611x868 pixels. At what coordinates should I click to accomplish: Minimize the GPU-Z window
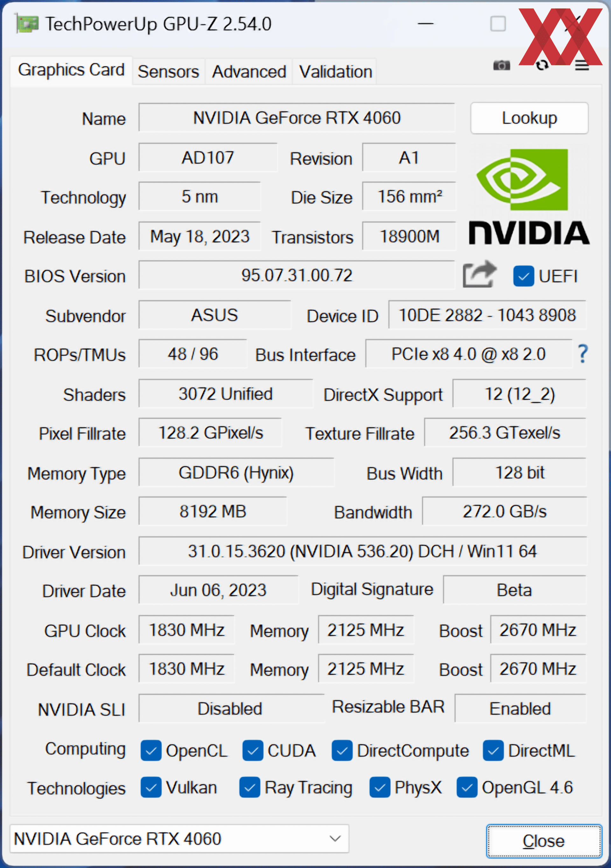pyautogui.click(x=425, y=24)
